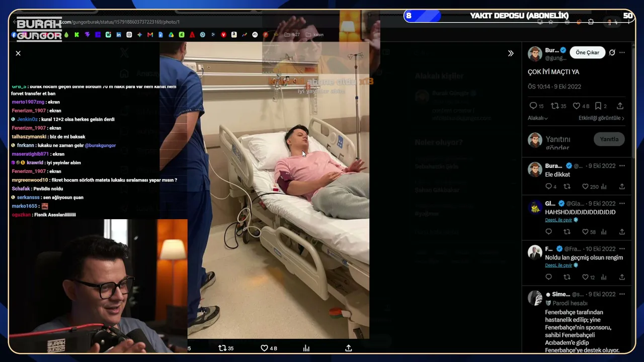Click the Yanıtla button

[x=609, y=139]
